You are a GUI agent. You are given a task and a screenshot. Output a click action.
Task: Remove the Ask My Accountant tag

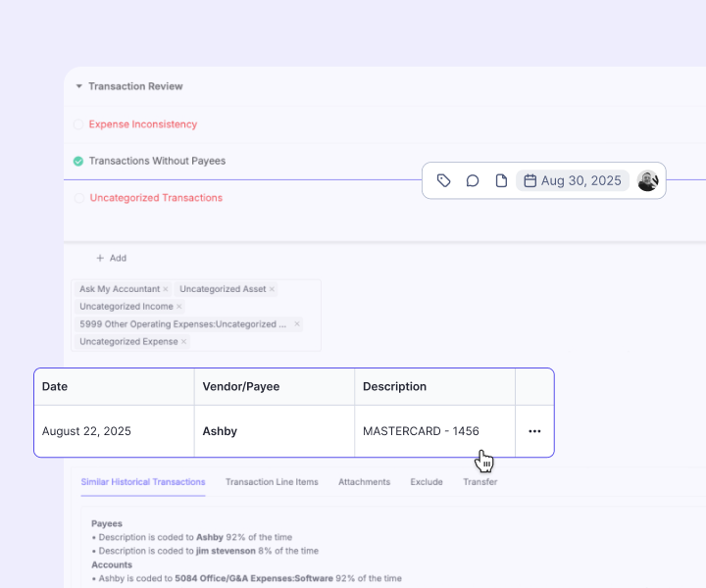(166, 289)
